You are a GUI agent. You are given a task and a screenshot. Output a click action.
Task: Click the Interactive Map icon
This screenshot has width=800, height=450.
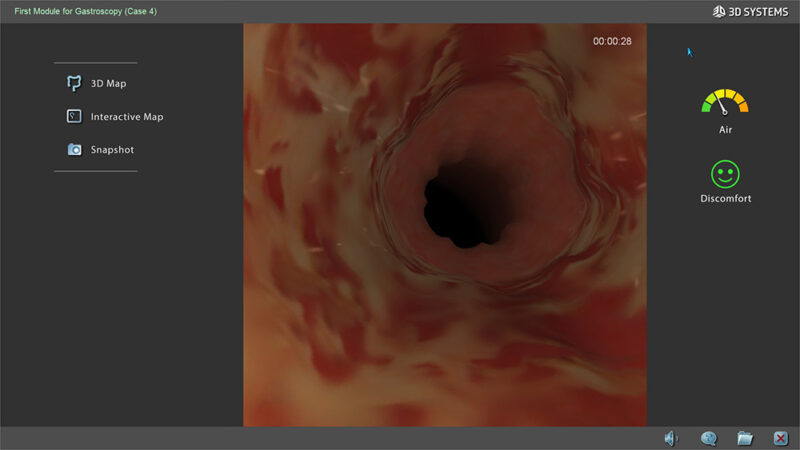74,116
